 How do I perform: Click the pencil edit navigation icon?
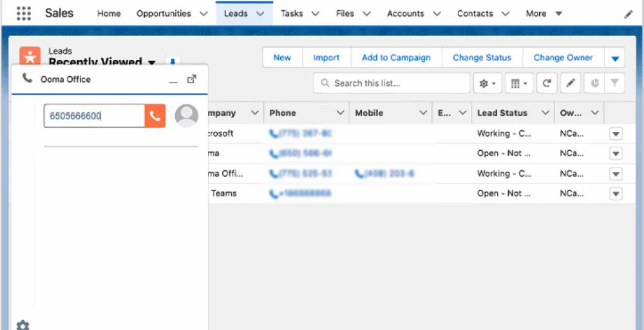point(629,14)
